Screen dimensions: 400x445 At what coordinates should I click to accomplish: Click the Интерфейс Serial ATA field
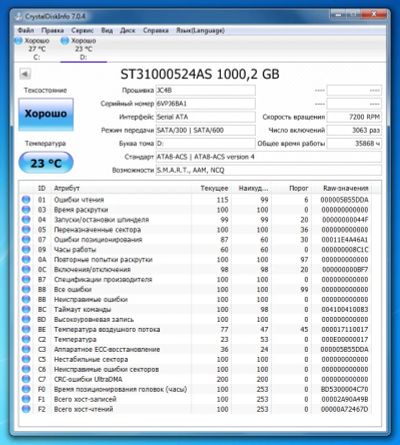(x=206, y=117)
